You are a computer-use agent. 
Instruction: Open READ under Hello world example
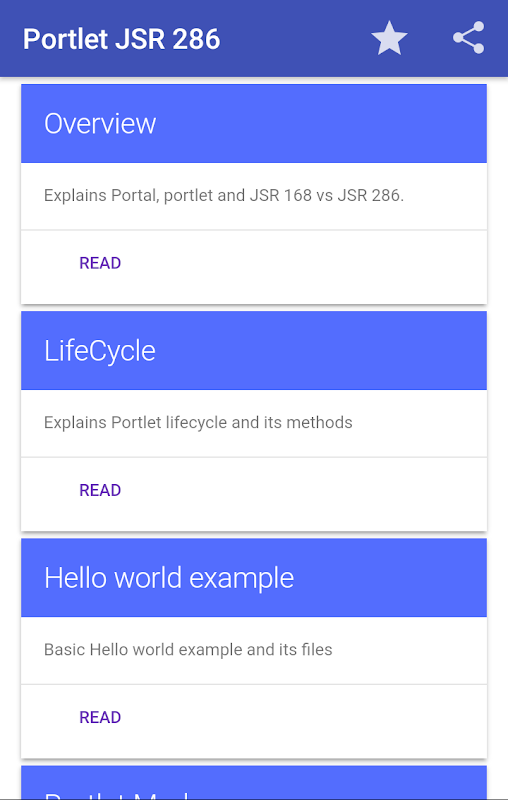100,717
